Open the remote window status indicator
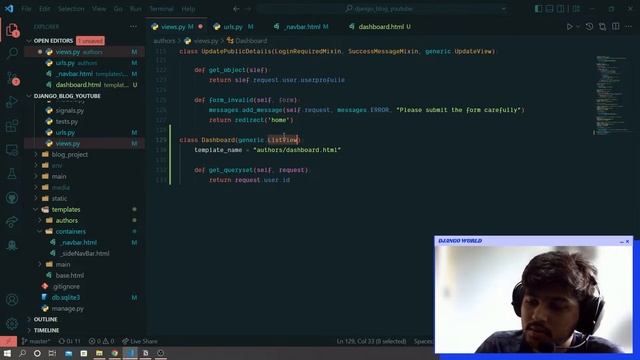The image size is (640, 360). pyautogui.click(x=8, y=341)
